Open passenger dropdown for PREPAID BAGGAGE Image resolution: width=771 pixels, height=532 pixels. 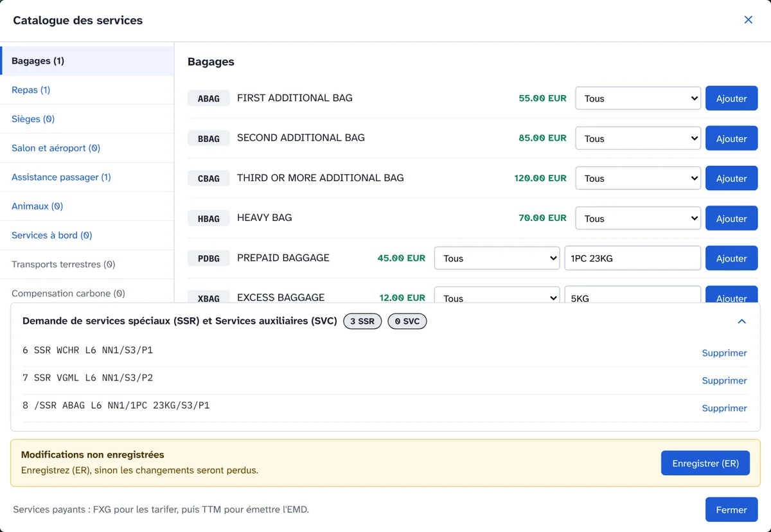click(x=497, y=258)
